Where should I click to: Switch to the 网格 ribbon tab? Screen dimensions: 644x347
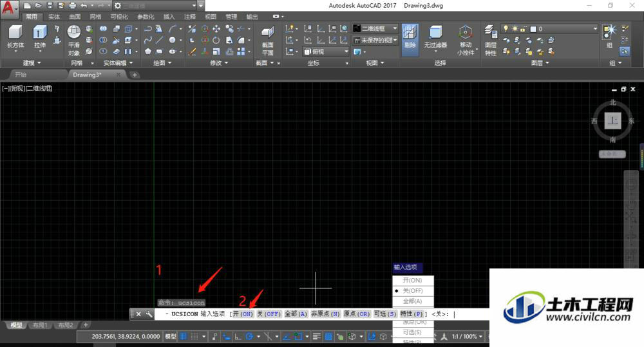point(96,17)
